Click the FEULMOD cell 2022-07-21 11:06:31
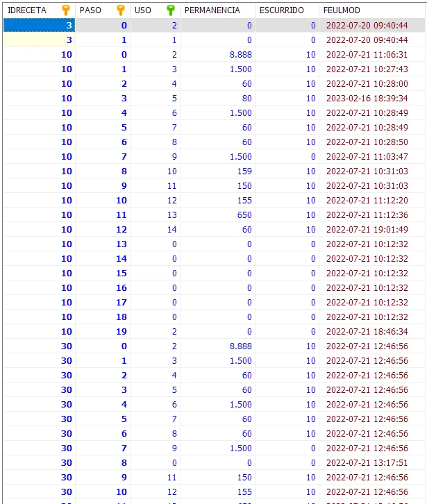Viewport: 427px width, 504px height. 367,55
